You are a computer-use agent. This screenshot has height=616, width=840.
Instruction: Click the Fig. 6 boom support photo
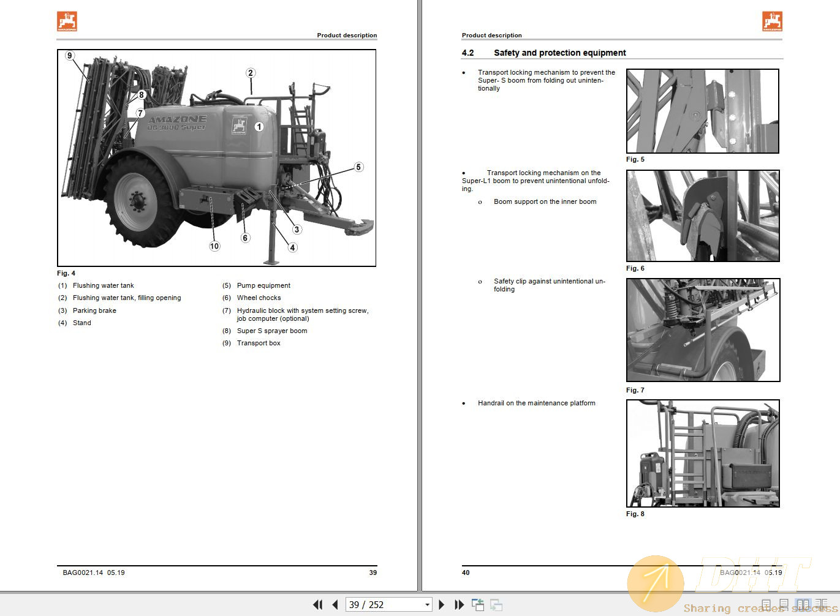(703, 216)
